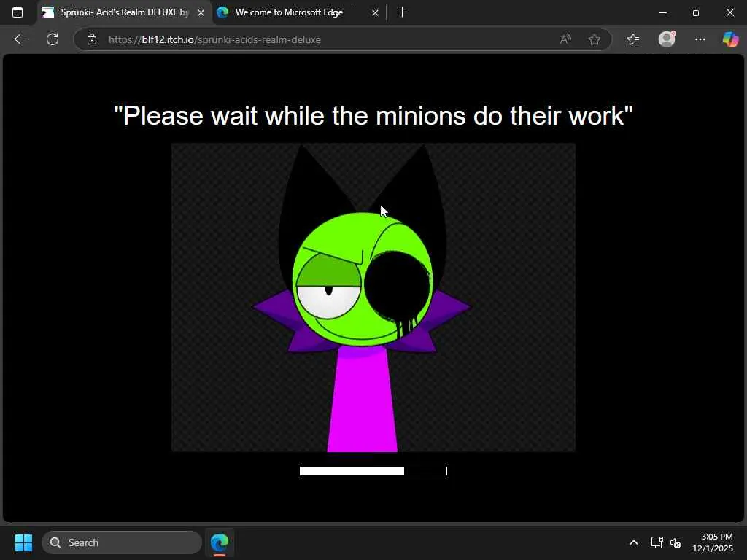The width and height of the screenshot is (747, 560).
Task: Open the browser profile menu
Action: coord(667,39)
